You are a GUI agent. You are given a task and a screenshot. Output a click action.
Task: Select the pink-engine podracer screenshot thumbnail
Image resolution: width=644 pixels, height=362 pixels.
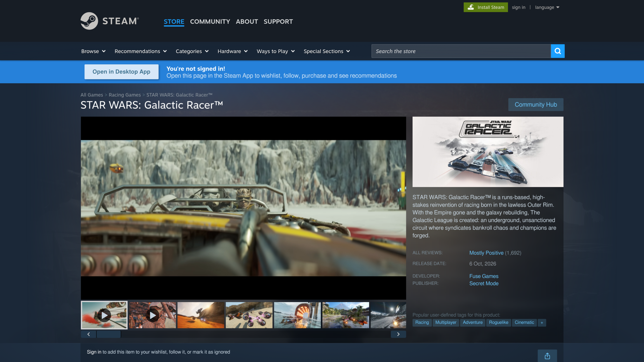pos(249,315)
